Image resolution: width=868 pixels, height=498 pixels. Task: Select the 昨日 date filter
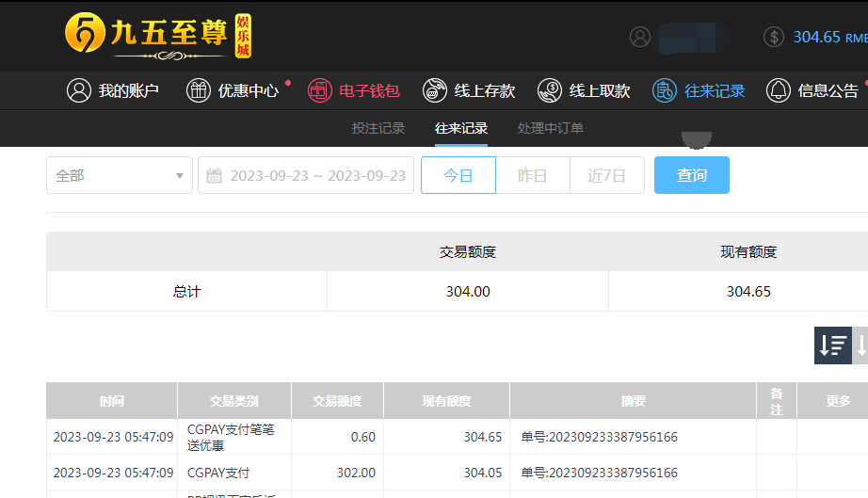[x=533, y=175]
